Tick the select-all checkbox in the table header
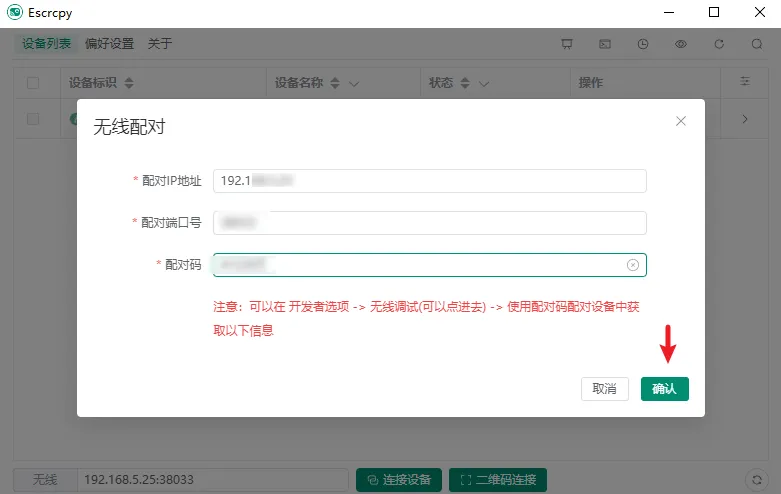Image resolution: width=781 pixels, height=494 pixels. click(x=33, y=83)
